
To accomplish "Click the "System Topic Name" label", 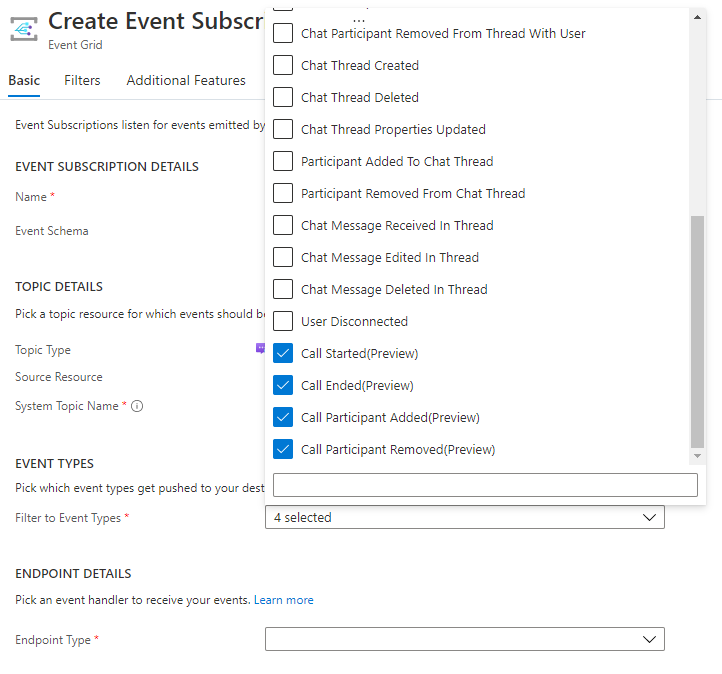I will click(x=67, y=406).
